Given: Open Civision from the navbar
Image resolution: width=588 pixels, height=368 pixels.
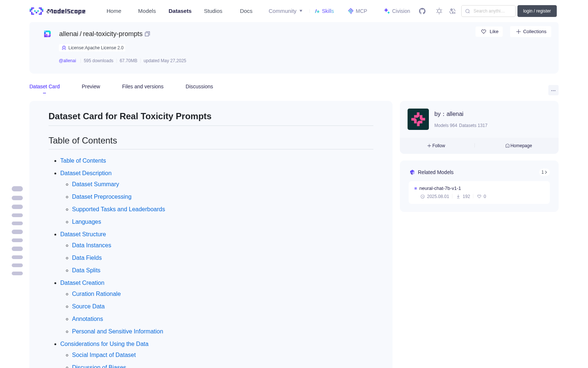Looking at the screenshot, I should click(x=397, y=11).
